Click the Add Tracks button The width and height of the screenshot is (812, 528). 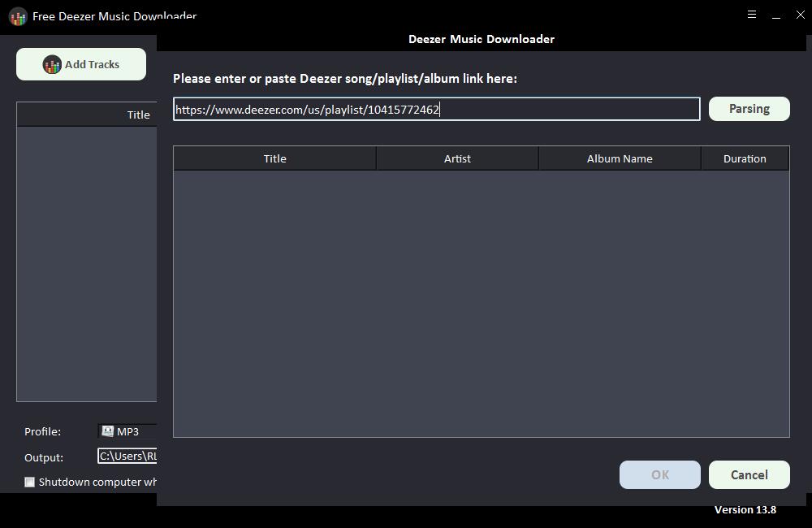[x=80, y=64]
